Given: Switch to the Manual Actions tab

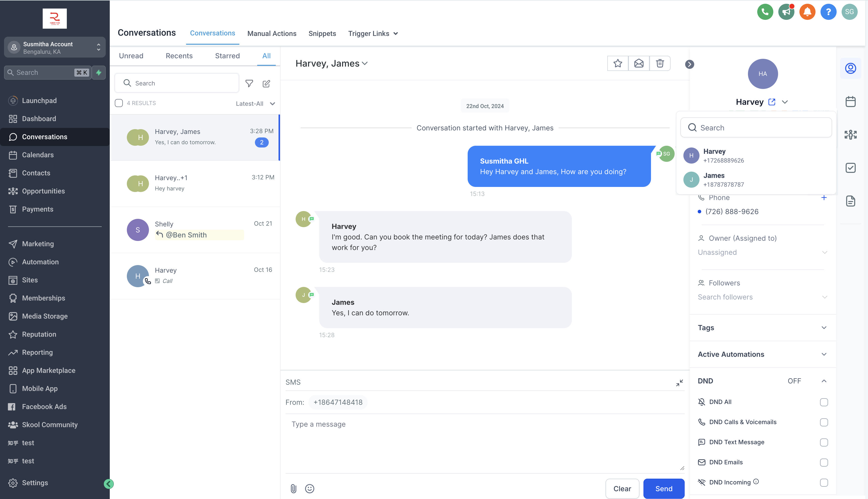Looking at the screenshot, I should pyautogui.click(x=272, y=34).
